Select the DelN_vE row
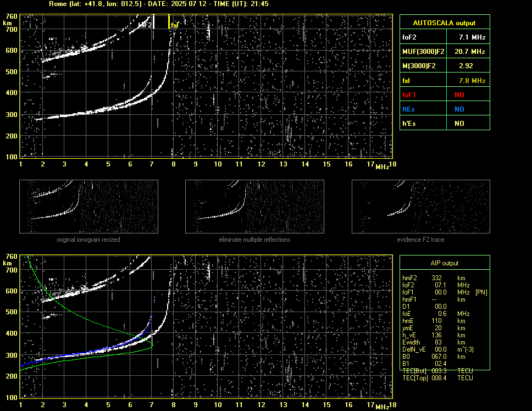Image resolution: width=532 pixels, height=411 pixels. pyautogui.click(x=438, y=349)
